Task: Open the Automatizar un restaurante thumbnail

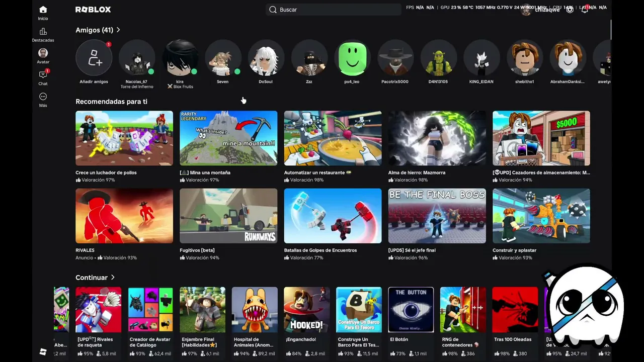Action: (333, 138)
